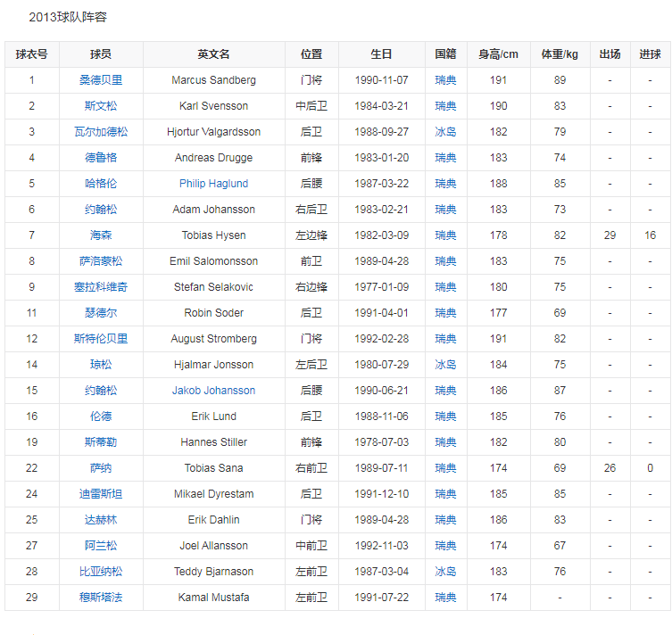This screenshot has width=672, height=635.
Task: Click the 身高/cm column header
Action: [x=498, y=54]
